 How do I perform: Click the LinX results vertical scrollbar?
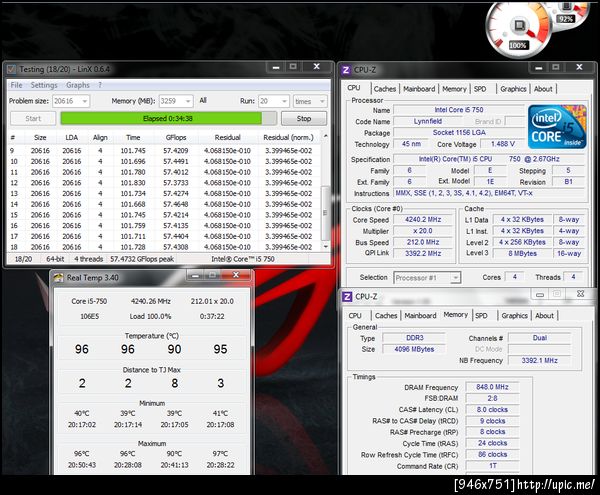point(325,212)
